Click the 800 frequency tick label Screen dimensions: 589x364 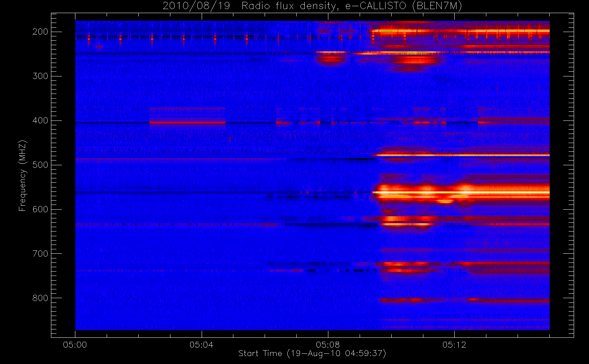40,298
